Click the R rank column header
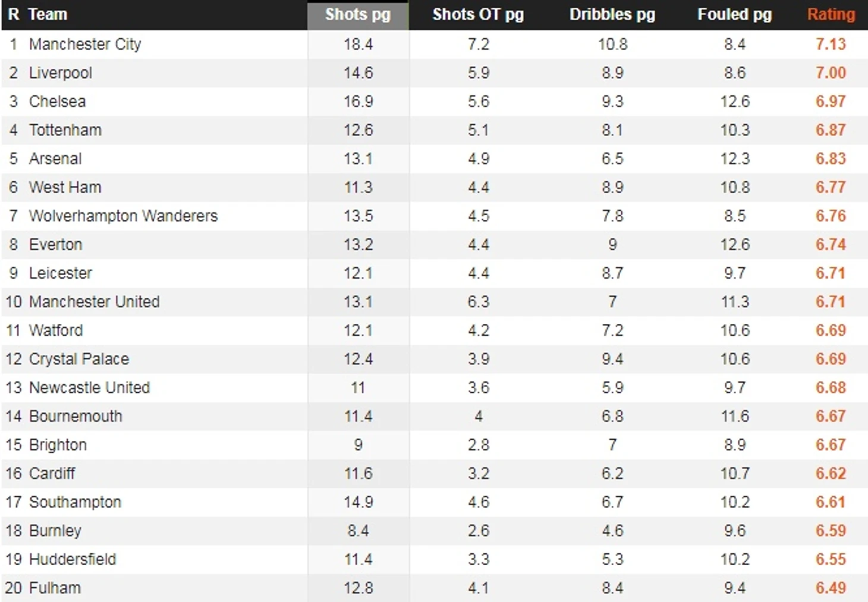This screenshot has height=602, width=868. [x=14, y=15]
